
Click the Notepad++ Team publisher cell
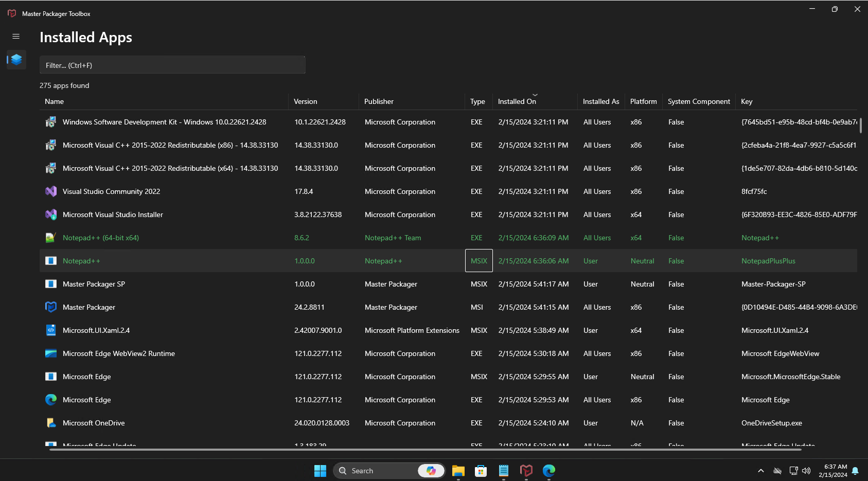tap(393, 238)
